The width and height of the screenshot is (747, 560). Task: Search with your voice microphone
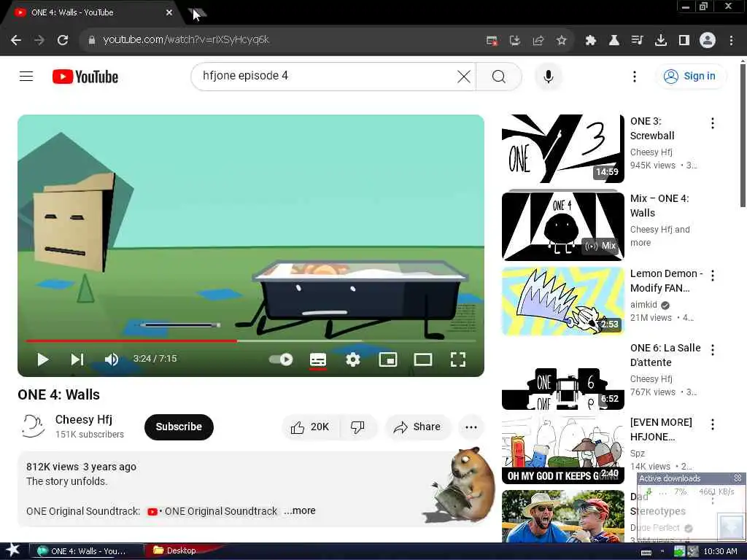pyautogui.click(x=549, y=76)
